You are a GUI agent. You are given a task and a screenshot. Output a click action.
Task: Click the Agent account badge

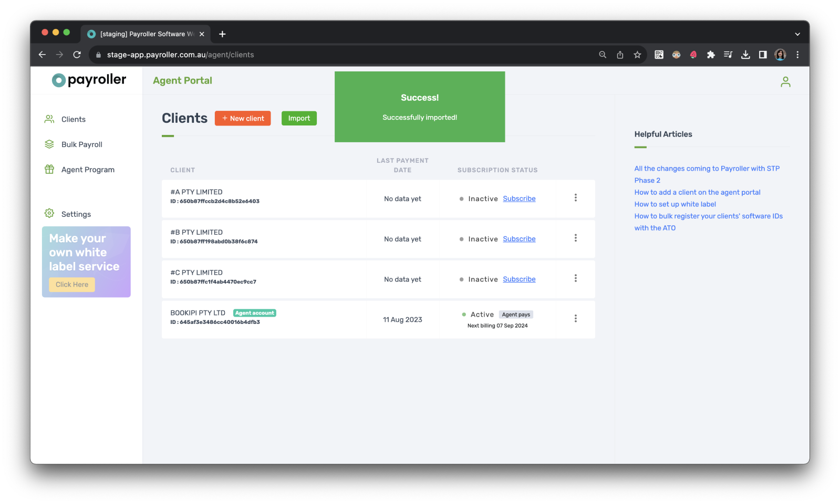(x=255, y=313)
